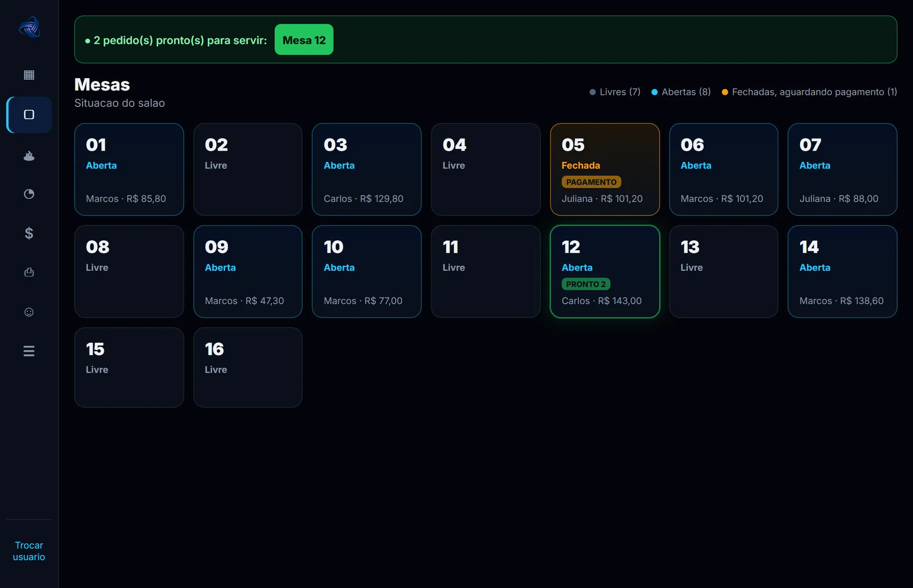Select free table 08 card
This screenshot has height=588, width=913.
[x=129, y=271]
